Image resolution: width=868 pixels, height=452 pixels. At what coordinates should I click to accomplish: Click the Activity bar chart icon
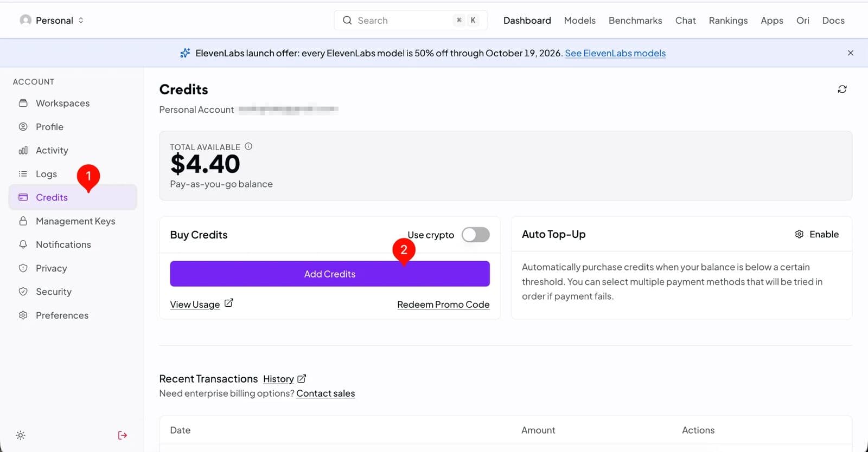(23, 150)
